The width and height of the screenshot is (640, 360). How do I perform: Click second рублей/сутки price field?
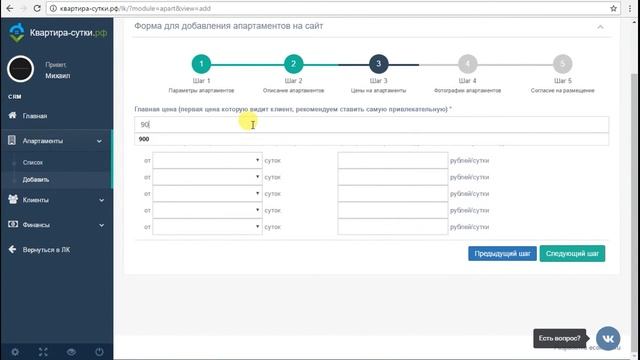[393, 177]
